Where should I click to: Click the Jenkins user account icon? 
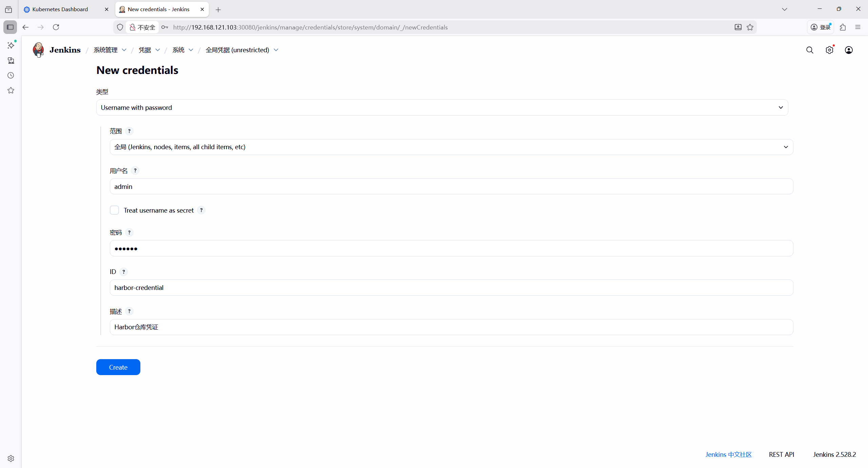pyautogui.click(x=849, y=50)
